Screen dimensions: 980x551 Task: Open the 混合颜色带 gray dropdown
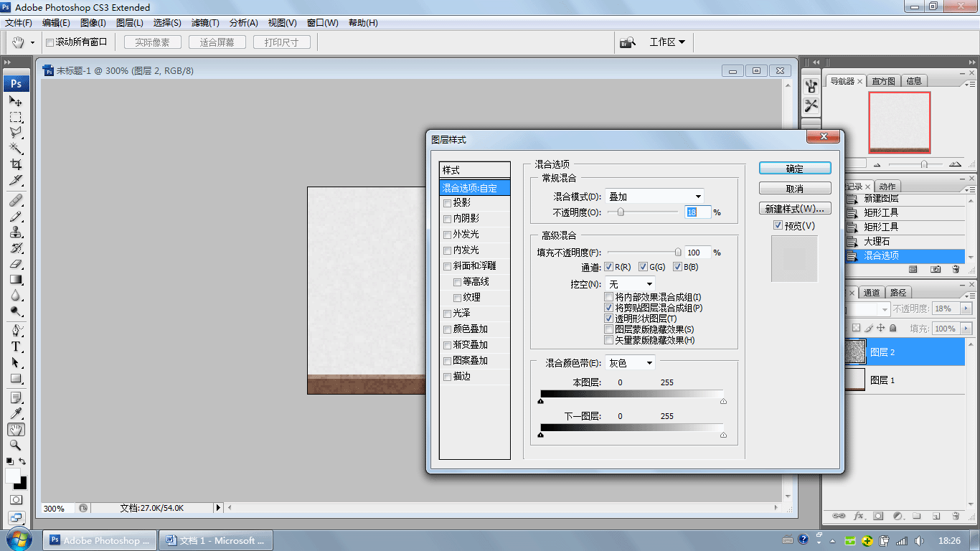[x=630, y=363]
